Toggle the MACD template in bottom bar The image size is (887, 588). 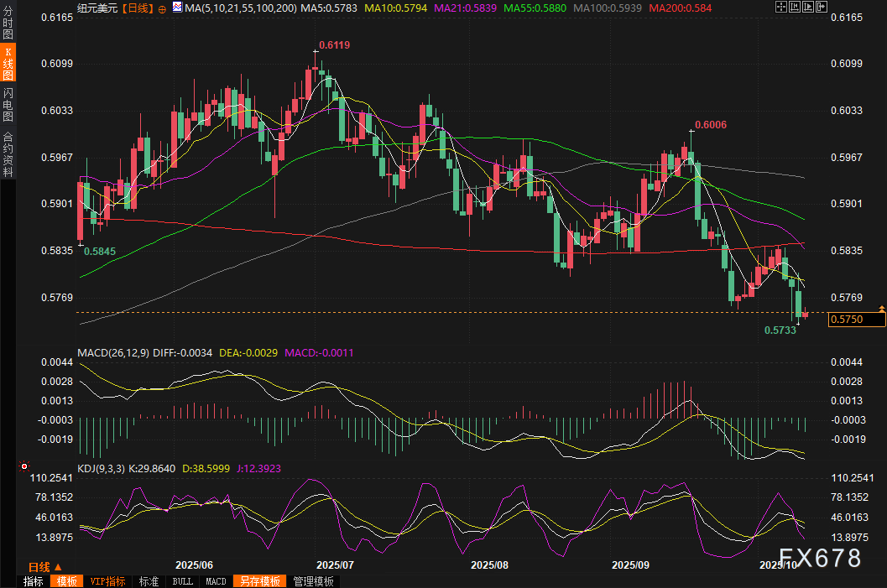point(216,581)
